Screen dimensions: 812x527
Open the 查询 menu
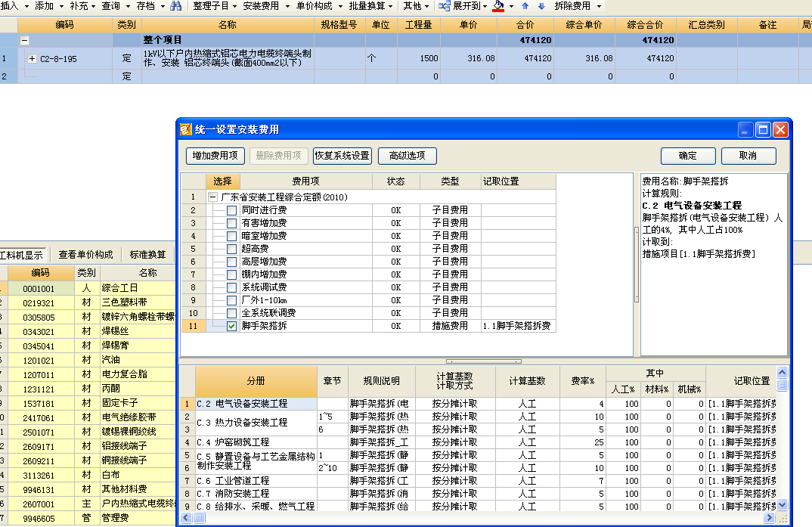(116, 6)
